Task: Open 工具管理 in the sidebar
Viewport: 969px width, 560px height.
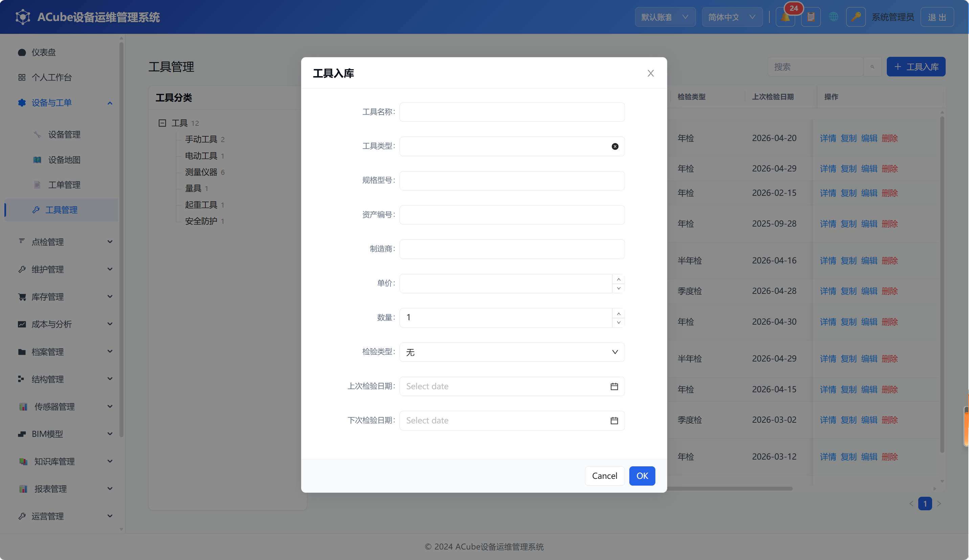Action: point(62,210)
